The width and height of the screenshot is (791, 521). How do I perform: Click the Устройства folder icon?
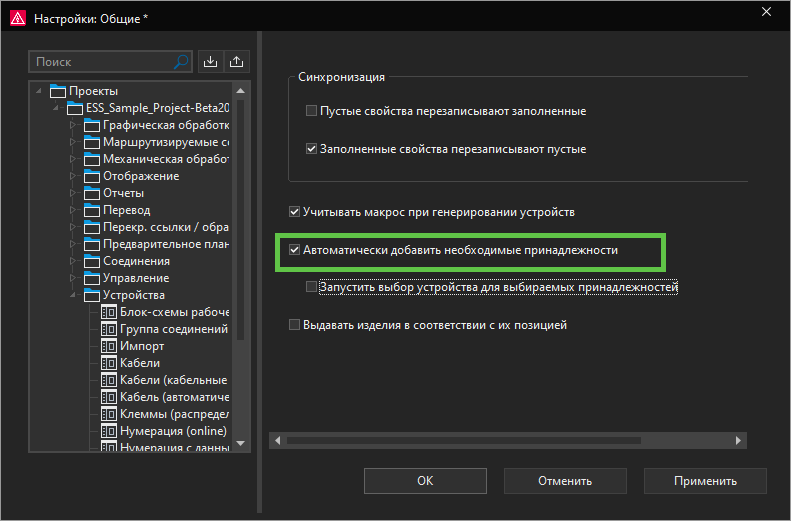pyautogui.click(x=92, y=295)
